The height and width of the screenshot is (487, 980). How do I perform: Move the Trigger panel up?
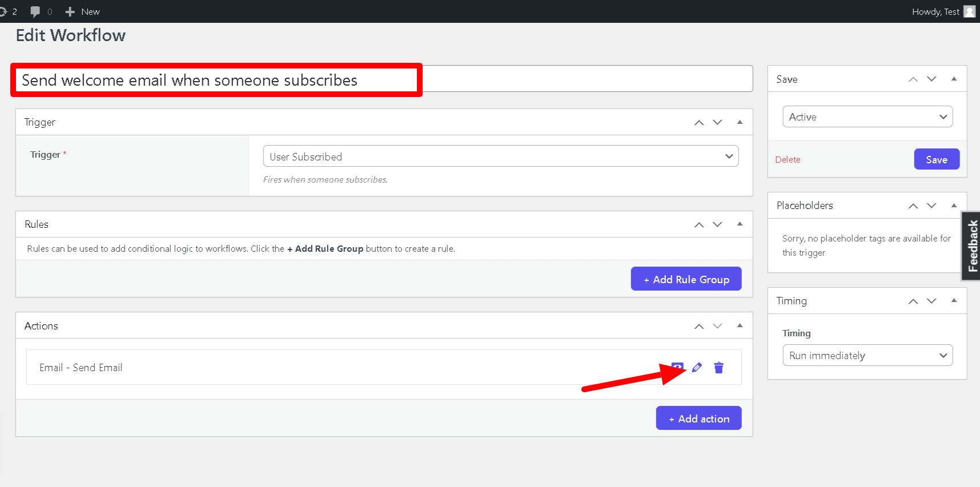(699, 122)
